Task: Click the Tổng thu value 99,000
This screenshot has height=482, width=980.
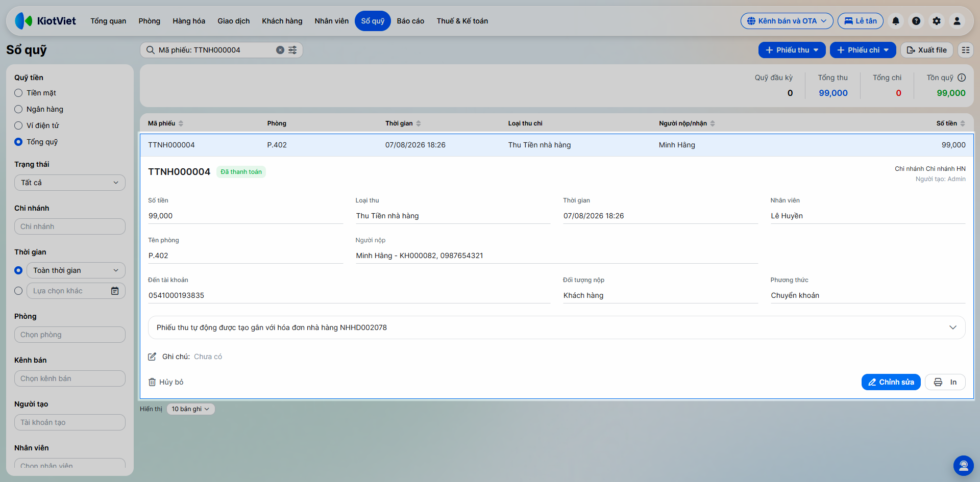Action: pos(833,93)
